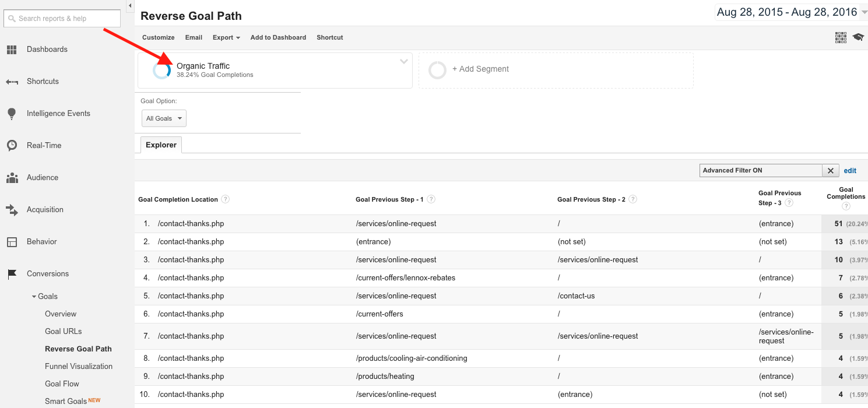
Task: Click the Real-Time clock icon
Action: pyautogui.click(x=12, y=146)
